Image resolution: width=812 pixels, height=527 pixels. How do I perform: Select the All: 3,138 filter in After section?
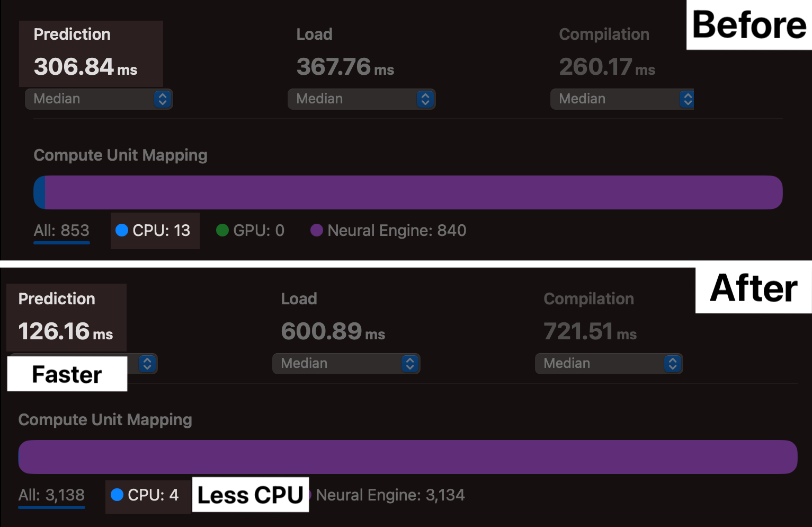click(x=51, y=495)
